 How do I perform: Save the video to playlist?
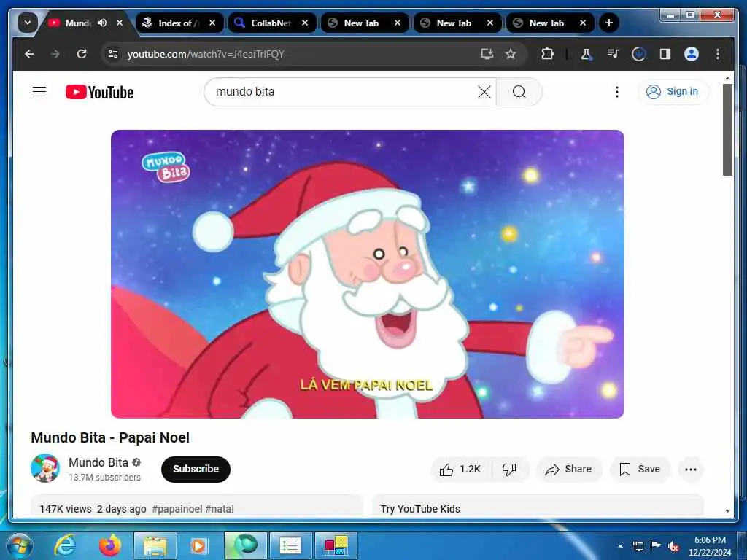pos(640,470)
